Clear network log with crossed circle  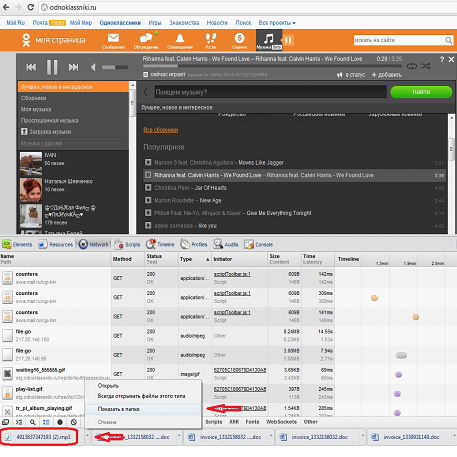[x=74, y=422]
